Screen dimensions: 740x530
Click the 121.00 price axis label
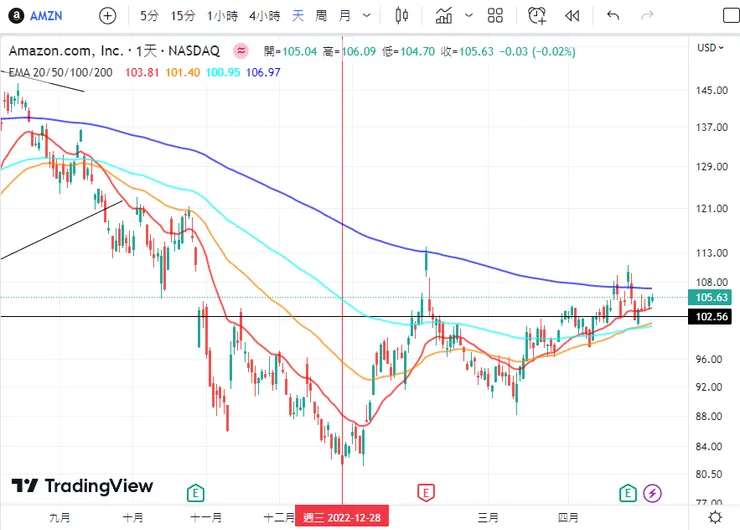(712, 209)
